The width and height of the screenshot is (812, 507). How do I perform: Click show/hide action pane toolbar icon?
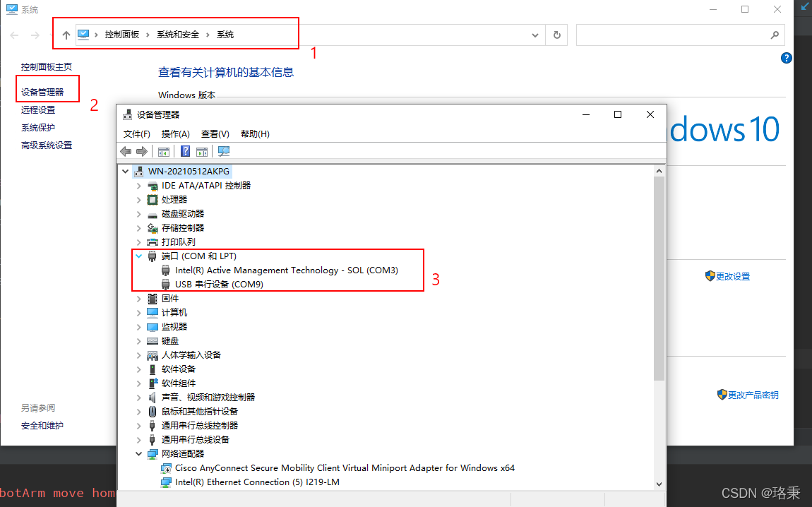point(202,151)
